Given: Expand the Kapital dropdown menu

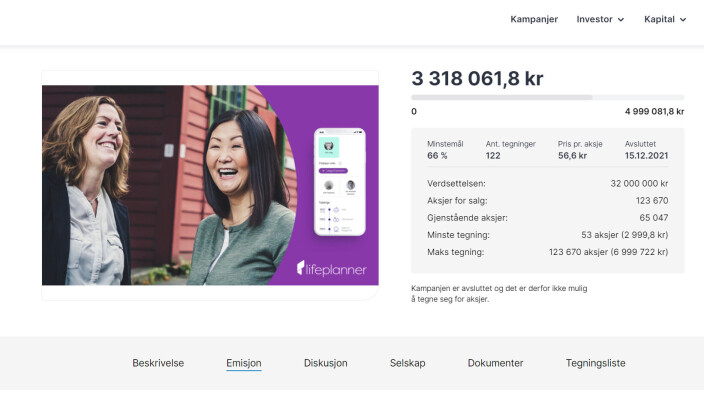Looking at the screenshot, I should 665,19.
